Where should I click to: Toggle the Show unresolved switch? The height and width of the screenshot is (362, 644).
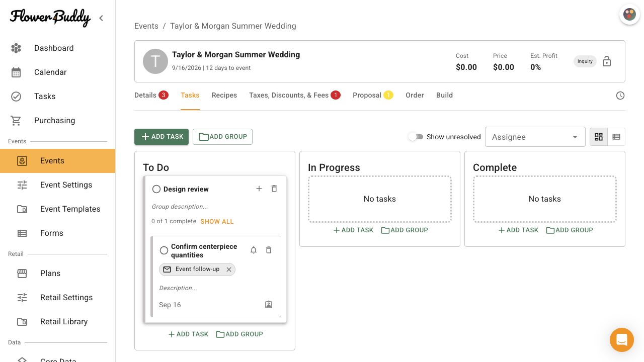(x=415, y=137)
